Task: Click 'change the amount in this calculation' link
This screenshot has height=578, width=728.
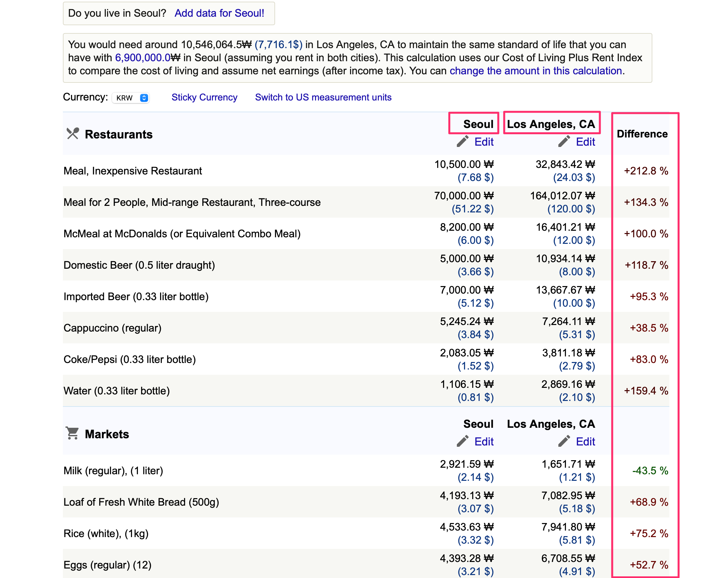Action: [x=535, y=71]
